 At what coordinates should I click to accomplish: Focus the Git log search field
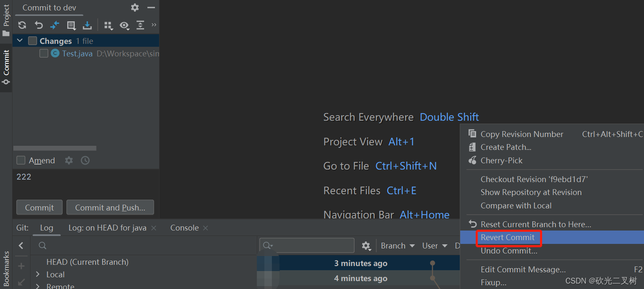307,246
